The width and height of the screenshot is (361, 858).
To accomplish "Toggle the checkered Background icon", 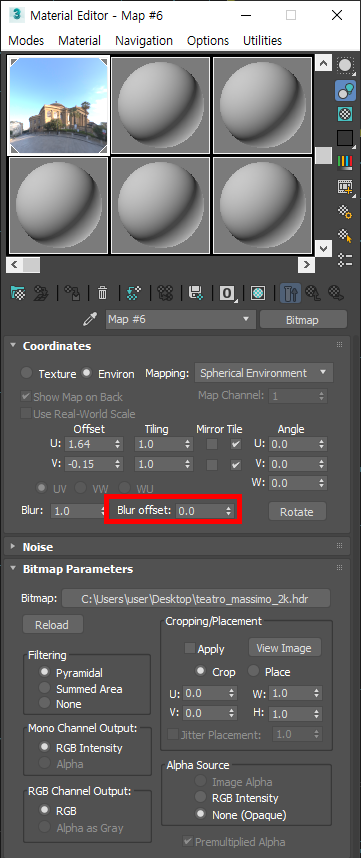I will point(345,114).
